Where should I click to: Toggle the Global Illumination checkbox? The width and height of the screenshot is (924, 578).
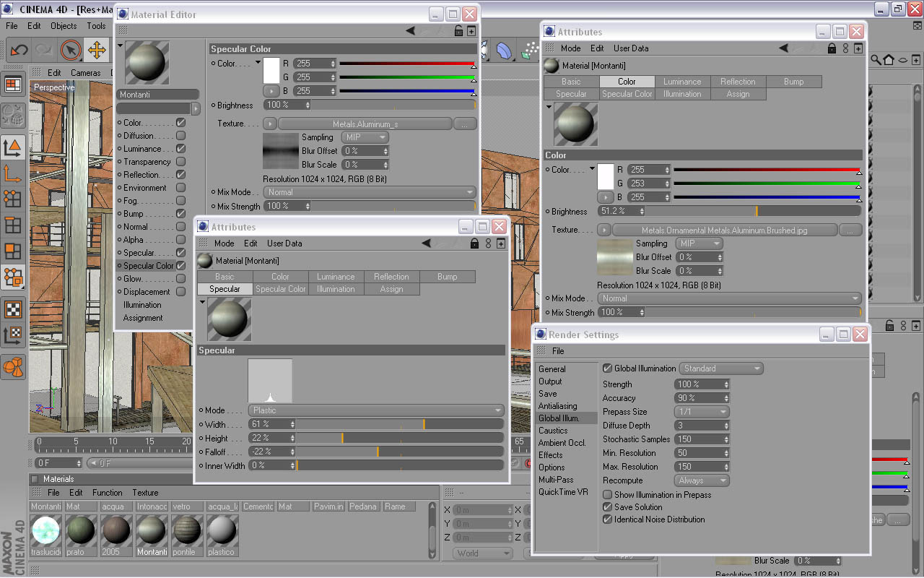(x=607, y=368)
